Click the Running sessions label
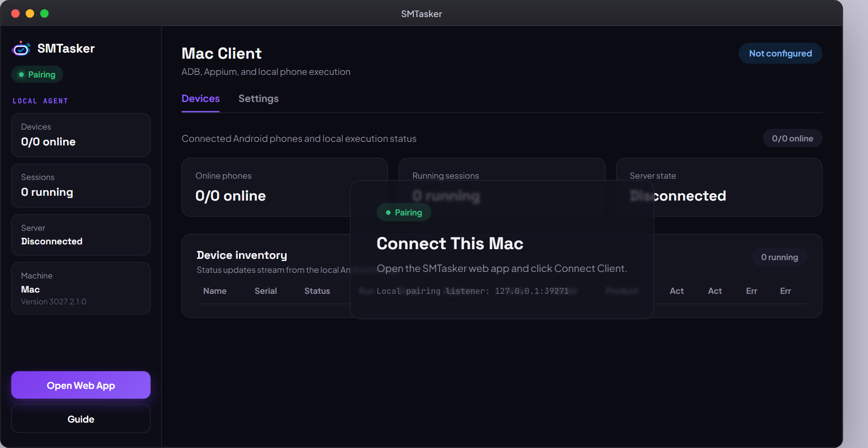The width and height of the screenshot is (868, 448). pyautogui.click(x=445, y=176)
